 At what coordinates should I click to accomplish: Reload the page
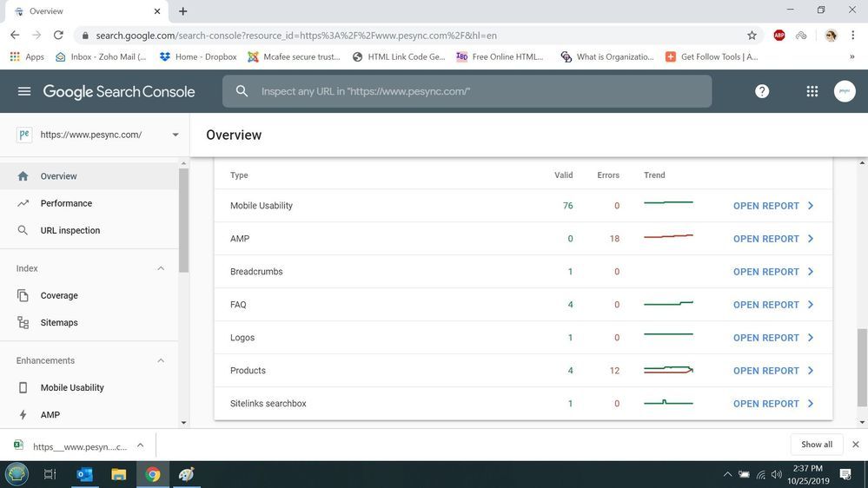point(58,36)
